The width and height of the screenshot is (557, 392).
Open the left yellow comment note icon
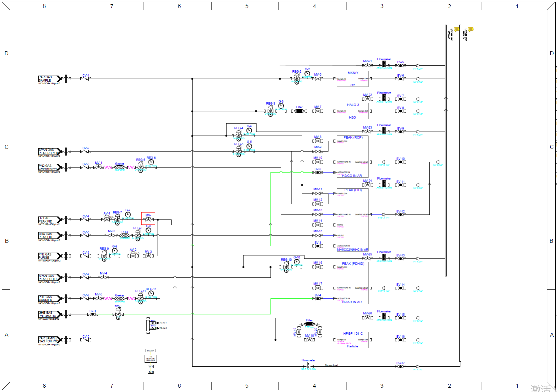click(x=456, y=29)
